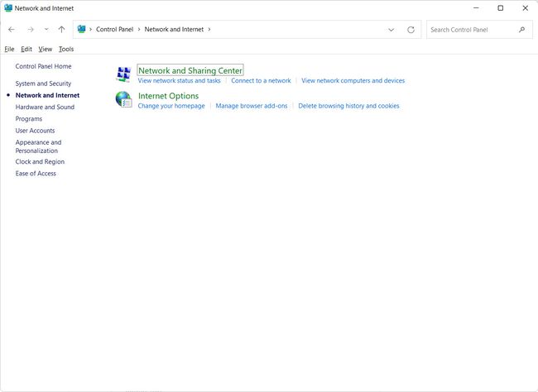This screenshot has height=392, width=538.
Task: Click the Internet Options globe icon
Action: (x=123, y=100)
